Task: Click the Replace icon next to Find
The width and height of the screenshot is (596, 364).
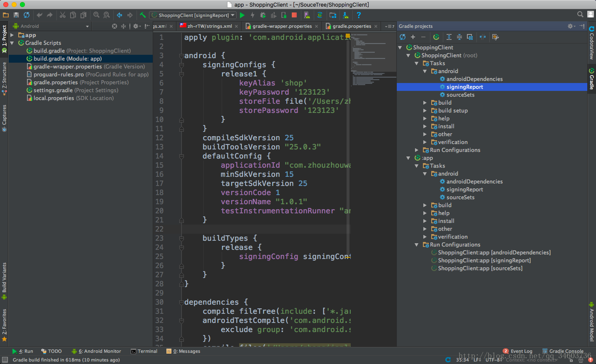Action: click(107, 15)
